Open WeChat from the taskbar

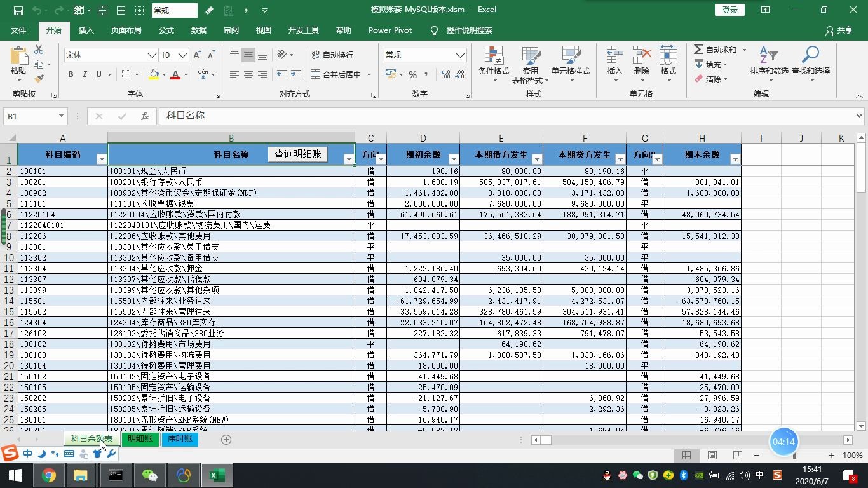tap(150, 475)
